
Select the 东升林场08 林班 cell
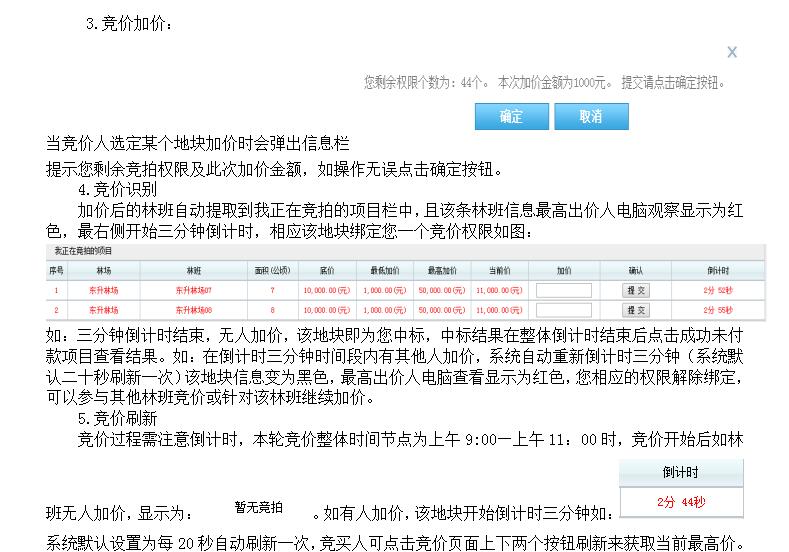click(193, 310)
